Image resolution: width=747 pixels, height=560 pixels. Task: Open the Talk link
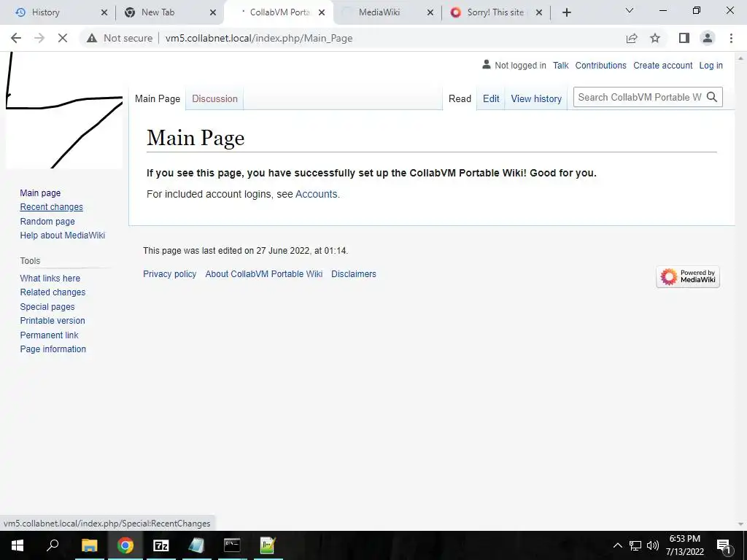point(561,65)
